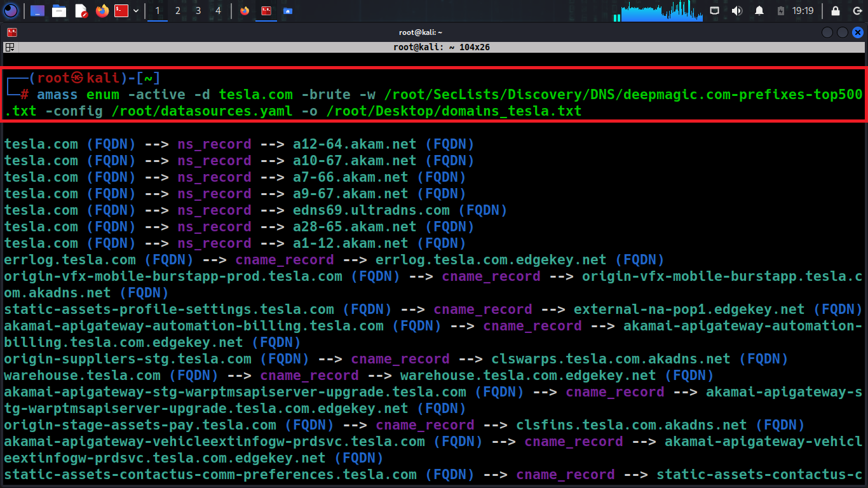Open the network connection tray icon
Screen dimensions: 868x488
point(715,11)
